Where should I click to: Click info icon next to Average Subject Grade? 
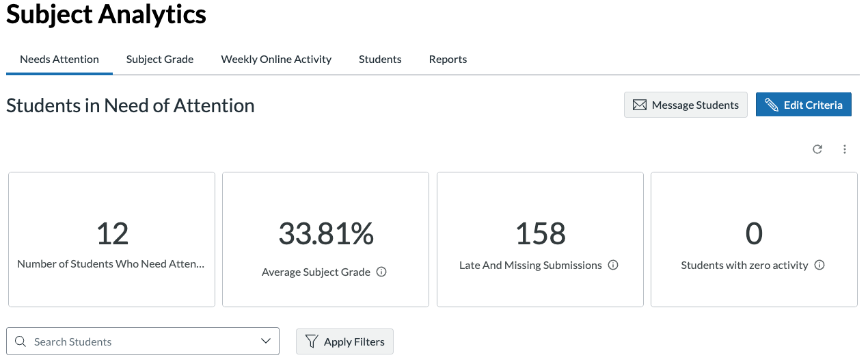pyautogui.click(x=381, y=272)
